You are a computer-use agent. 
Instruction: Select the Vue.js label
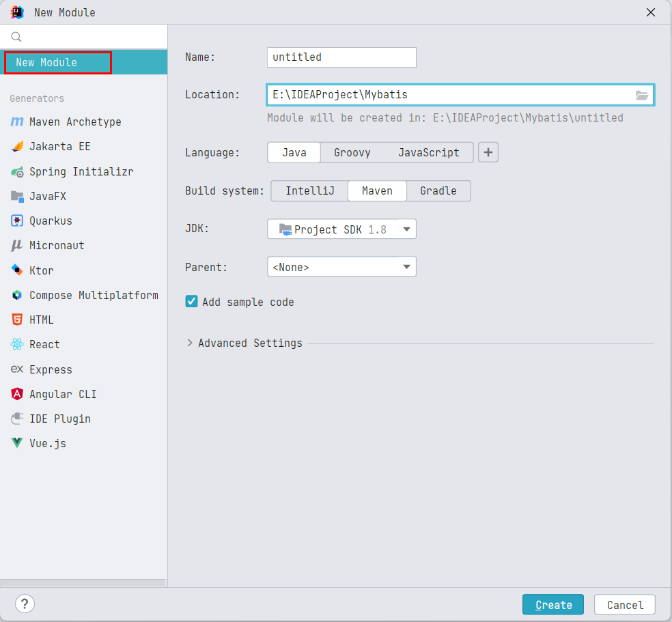[x=48, y=443]
